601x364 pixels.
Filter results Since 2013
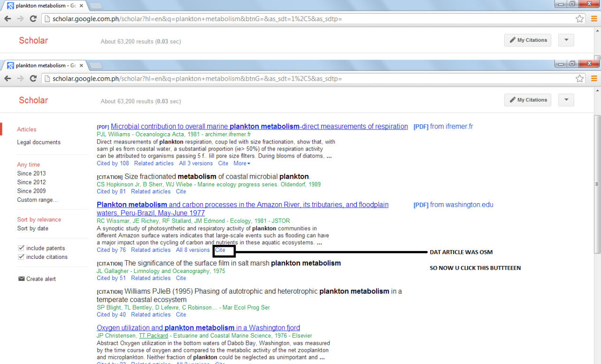coord(31,174)
